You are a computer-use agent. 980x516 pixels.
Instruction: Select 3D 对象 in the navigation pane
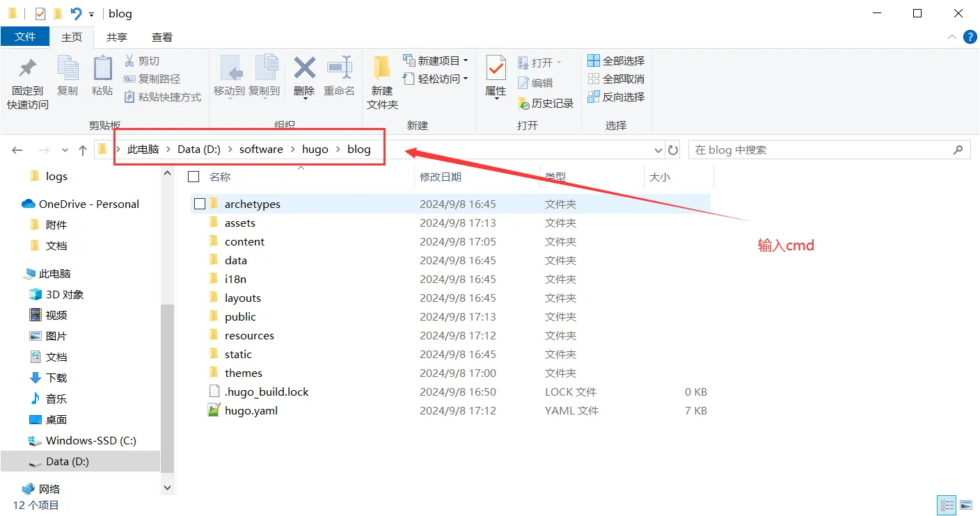pos(56,294)
